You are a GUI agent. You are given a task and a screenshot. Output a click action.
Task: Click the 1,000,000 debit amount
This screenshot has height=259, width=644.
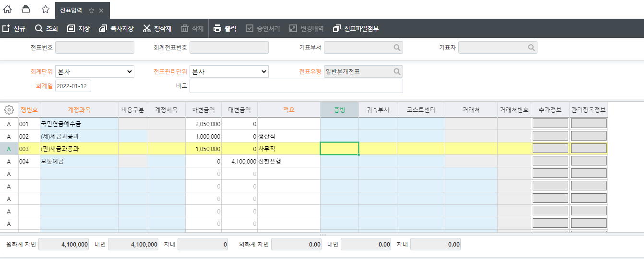coord(203,136)
